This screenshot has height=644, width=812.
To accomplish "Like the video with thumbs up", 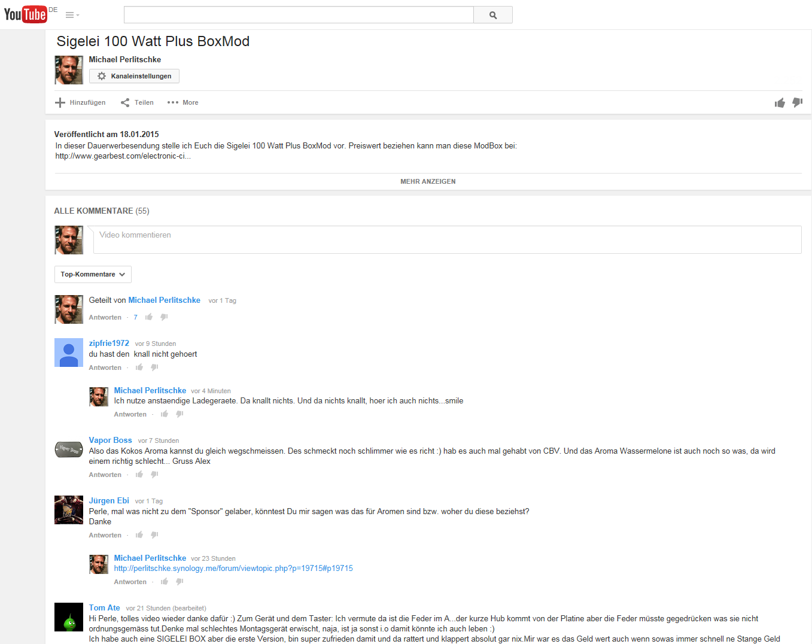I will point(779,103).
